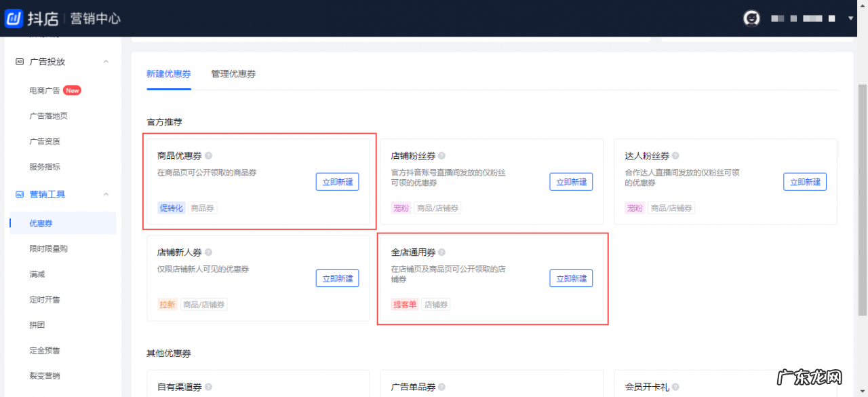Click 立即新建 for 达人粉丝券
The image size is (868, 397).
click(x=805, y=181)
